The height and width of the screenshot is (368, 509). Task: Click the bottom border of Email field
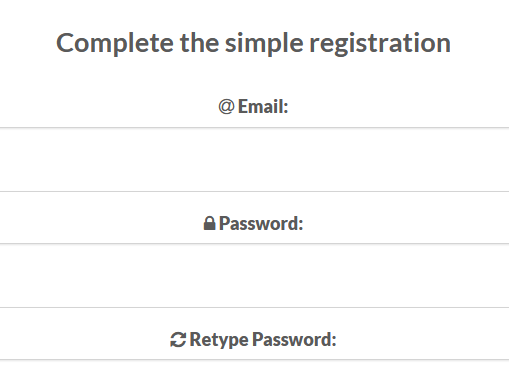[x=254, y=191]
